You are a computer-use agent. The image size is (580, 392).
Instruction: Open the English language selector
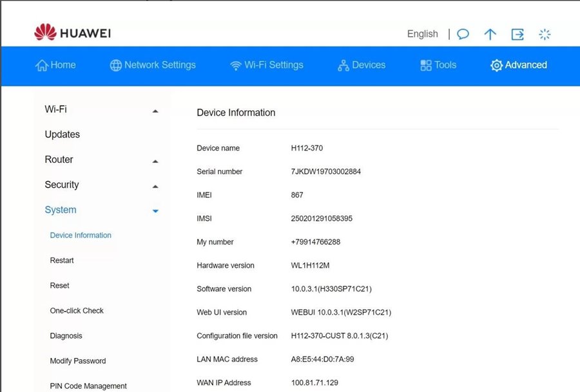click(422, 34)
